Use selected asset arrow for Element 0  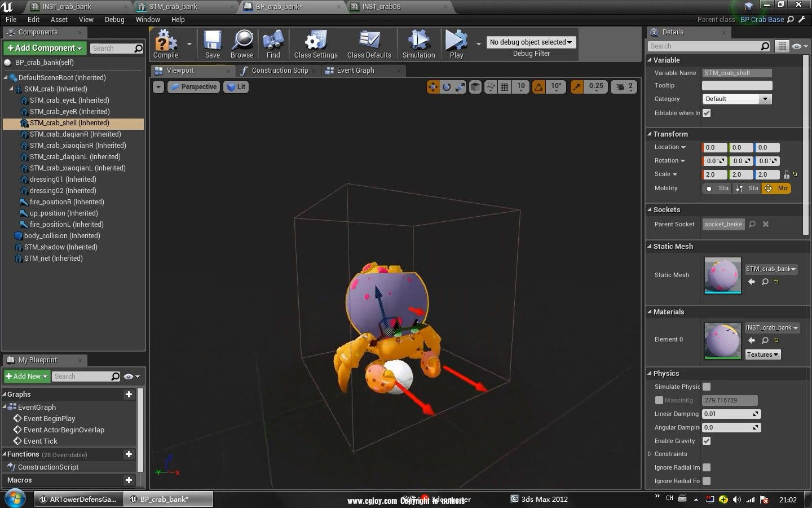[752, 340]
